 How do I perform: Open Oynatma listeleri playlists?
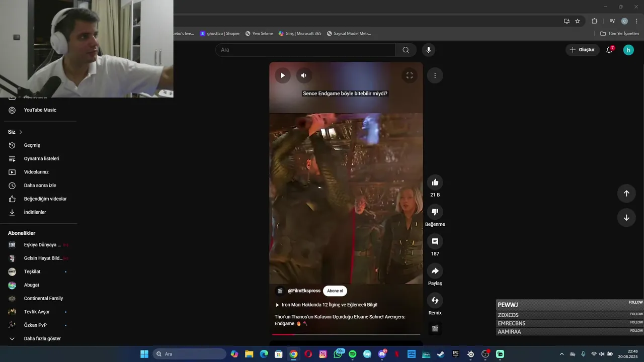click(x=40, y=159)
